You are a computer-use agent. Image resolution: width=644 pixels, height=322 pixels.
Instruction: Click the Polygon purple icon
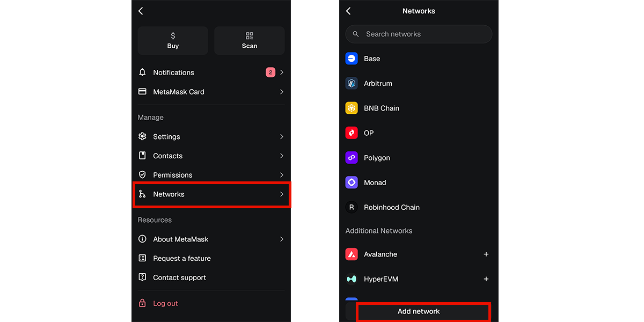tap(352, 158)
